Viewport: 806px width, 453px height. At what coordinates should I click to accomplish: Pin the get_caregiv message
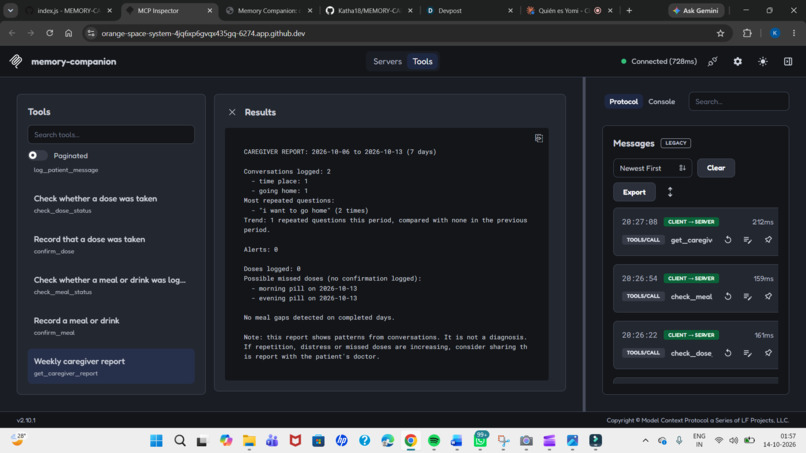[768, 240]
